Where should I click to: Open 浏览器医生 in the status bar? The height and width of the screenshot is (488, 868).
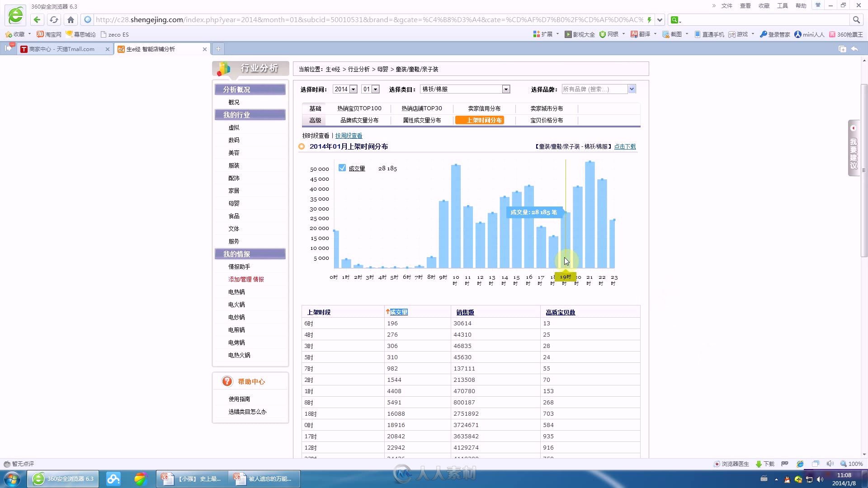pos(731,464)
